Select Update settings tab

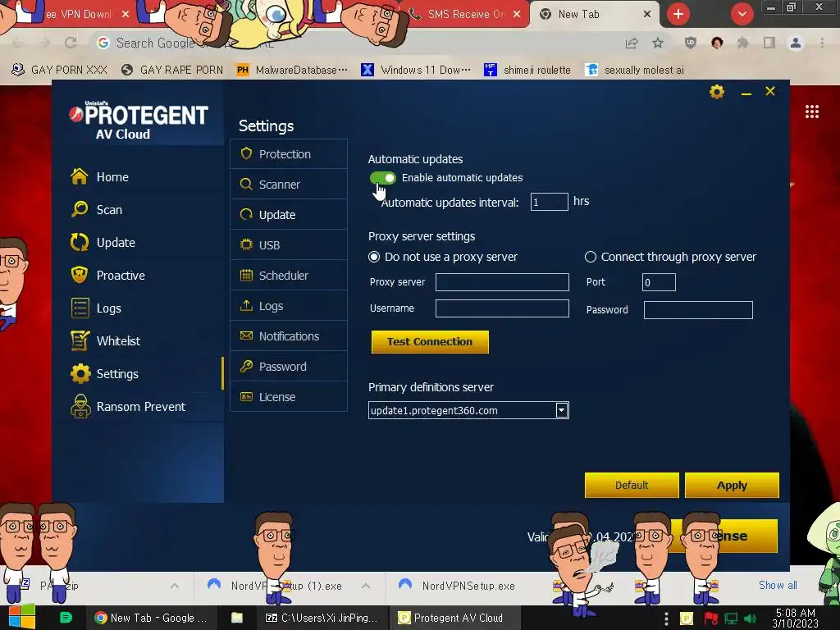[289, 215]
